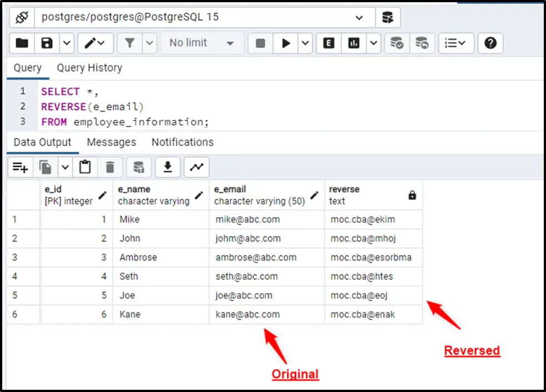Click the Explain (E) icon
The image size is (546, 392).
(329, 43)
